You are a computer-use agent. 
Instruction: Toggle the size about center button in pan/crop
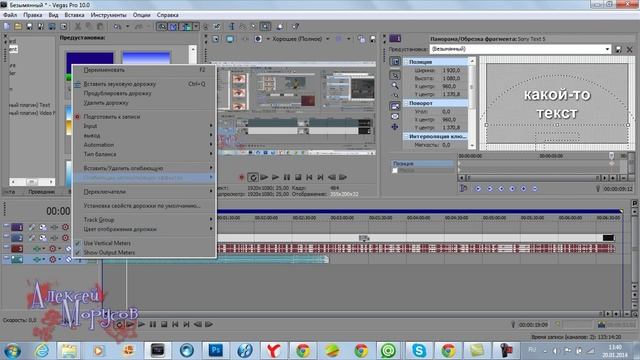(395, 117)
